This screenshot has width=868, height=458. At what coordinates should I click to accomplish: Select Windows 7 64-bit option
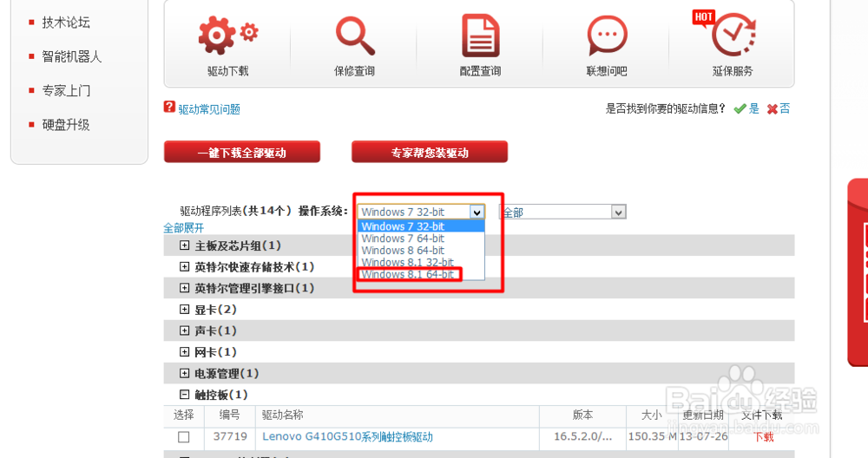[x=421, y=239]
